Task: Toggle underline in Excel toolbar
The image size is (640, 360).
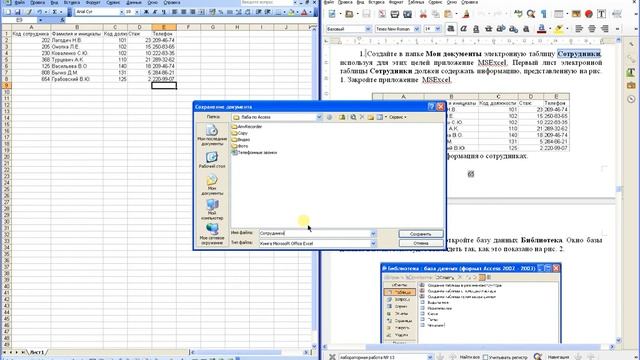Action: coord(164,12)
